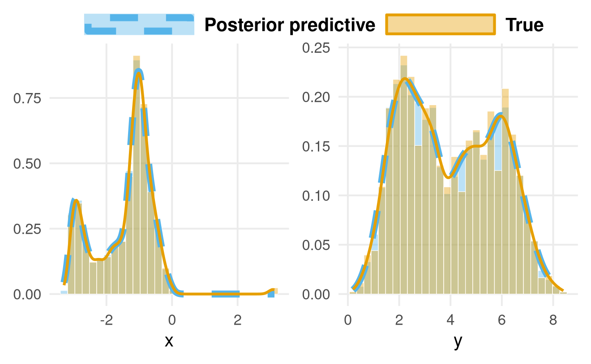This screenshot has width=591, height=364.
Task: Click the Posterior predictive legend swatch
Action: click(139, 25)
